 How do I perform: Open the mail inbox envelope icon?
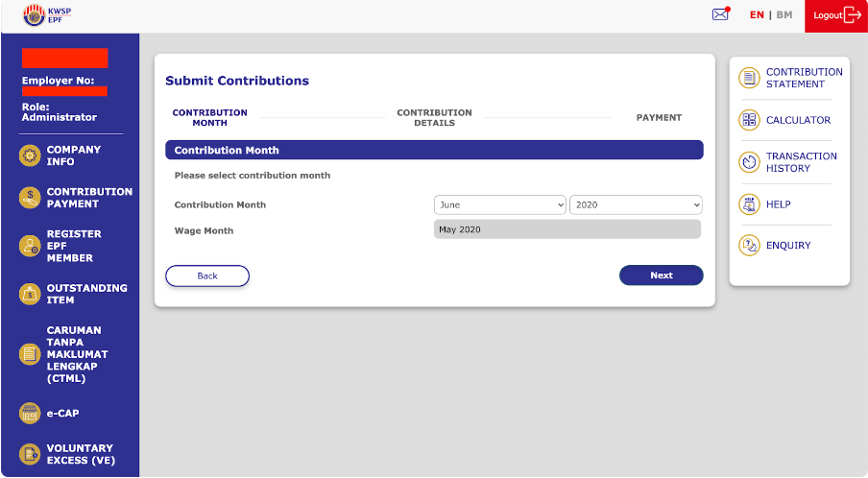[x=720, y=14]
